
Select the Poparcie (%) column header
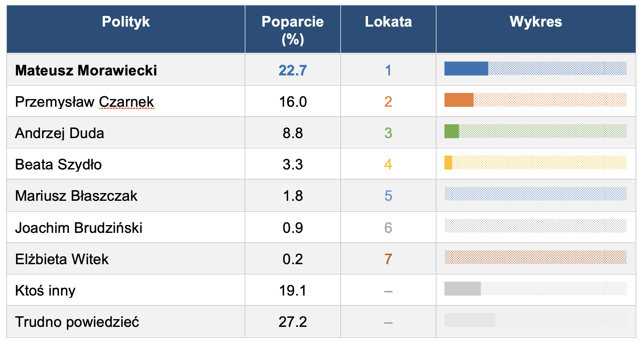coord(292,30)
